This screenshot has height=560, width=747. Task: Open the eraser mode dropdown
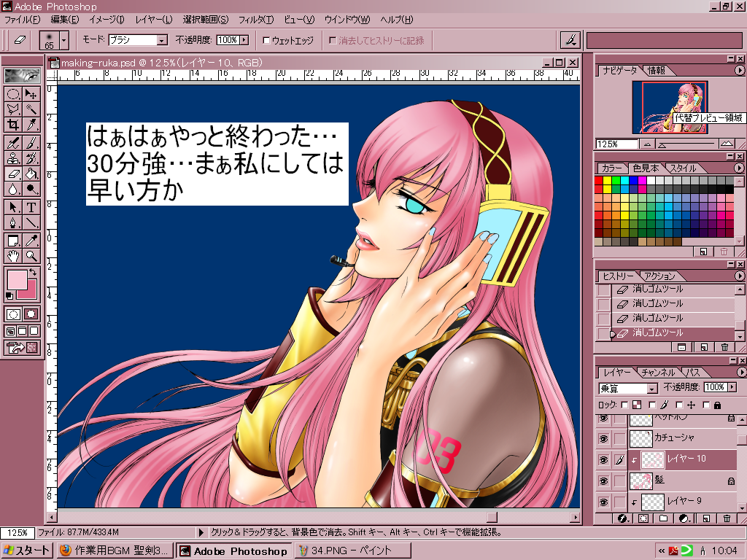162,41
